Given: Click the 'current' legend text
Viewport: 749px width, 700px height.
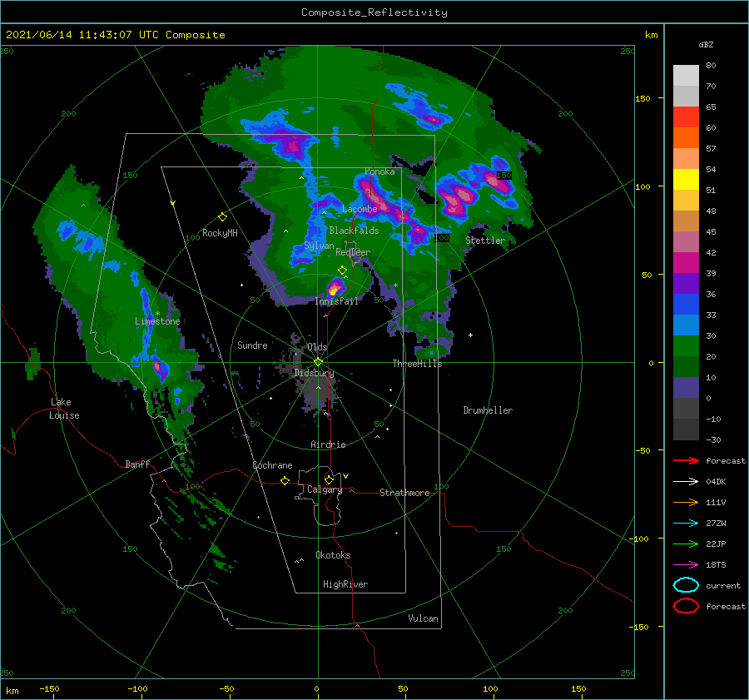Looking at the screenshot, I should 723,586.
